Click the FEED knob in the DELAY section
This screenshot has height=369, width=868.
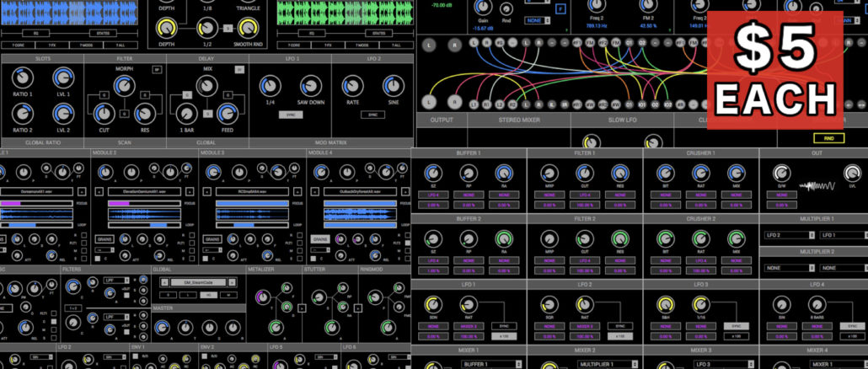(x=228, y=114)
